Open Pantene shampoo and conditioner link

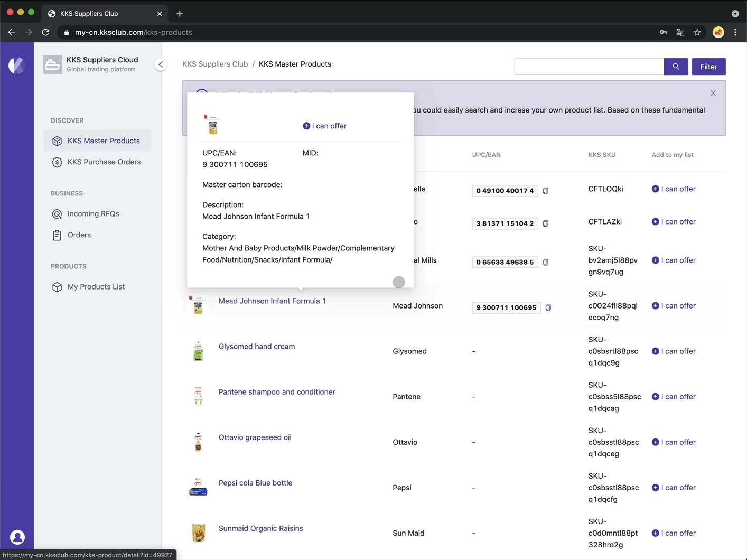tap(277, 391)
